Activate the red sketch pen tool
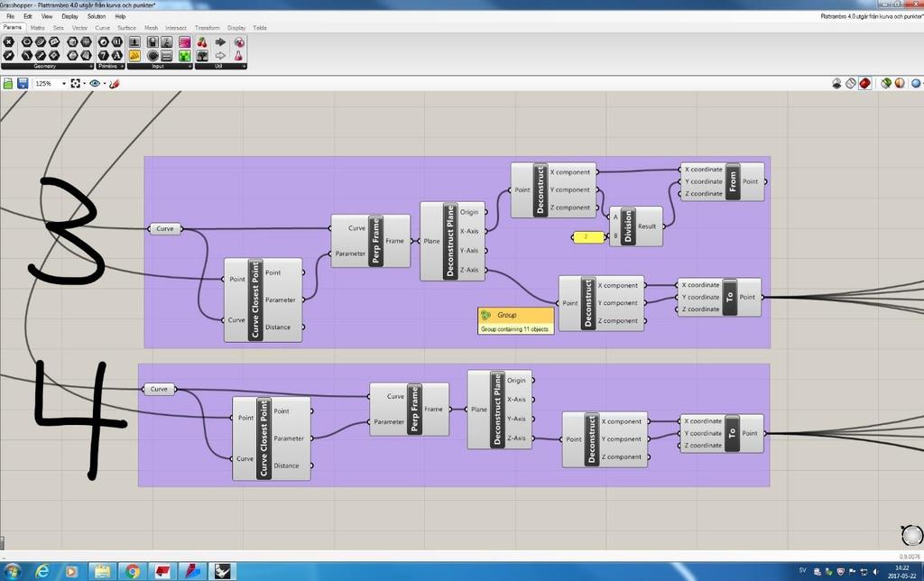This screenshot has height=581, width=924. (x=114, y=83)
